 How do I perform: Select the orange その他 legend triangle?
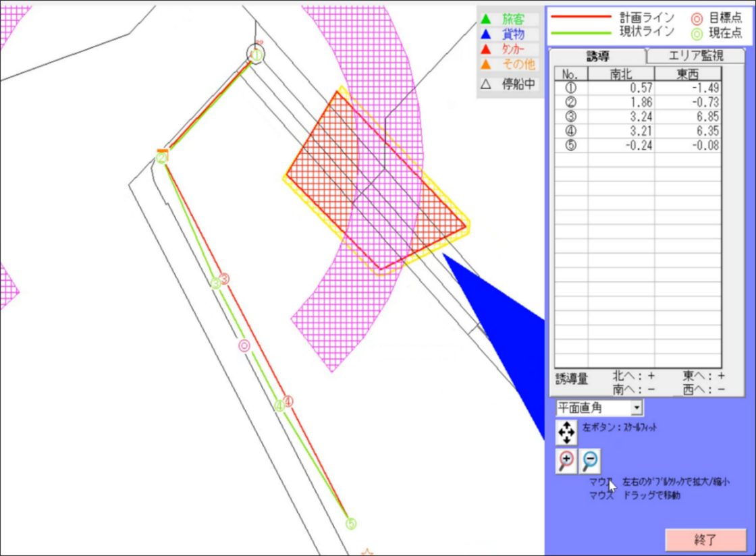(485, 65)
